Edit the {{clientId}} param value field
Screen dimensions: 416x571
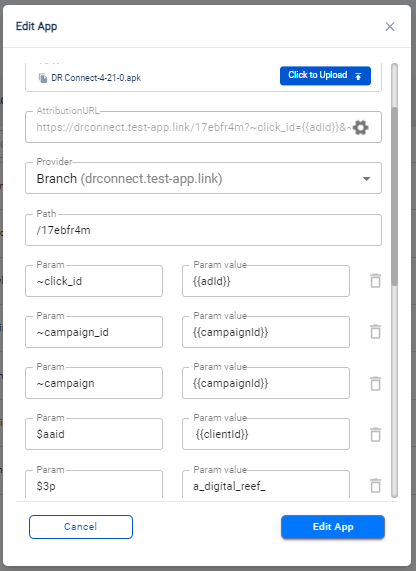point(266,434)
